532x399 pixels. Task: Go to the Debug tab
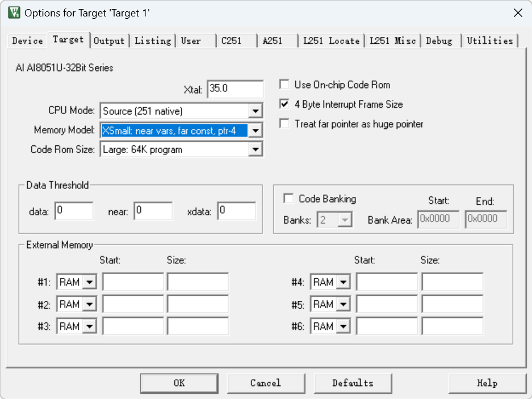point(439,41)
